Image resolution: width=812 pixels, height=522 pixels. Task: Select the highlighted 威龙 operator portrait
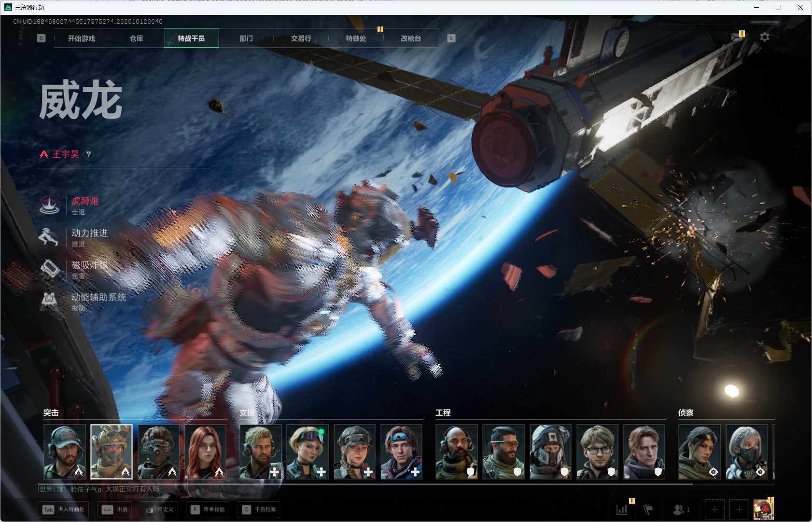pos(112,452)
